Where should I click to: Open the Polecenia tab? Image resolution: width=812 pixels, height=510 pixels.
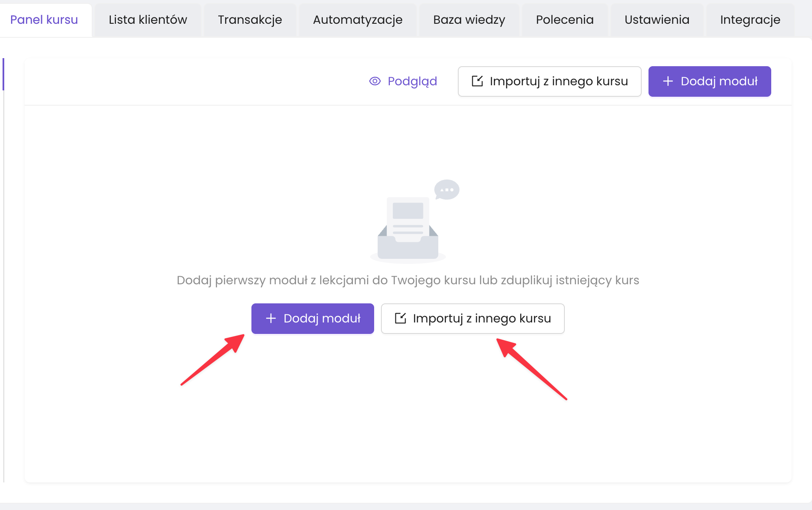click(x=564, y=20)
